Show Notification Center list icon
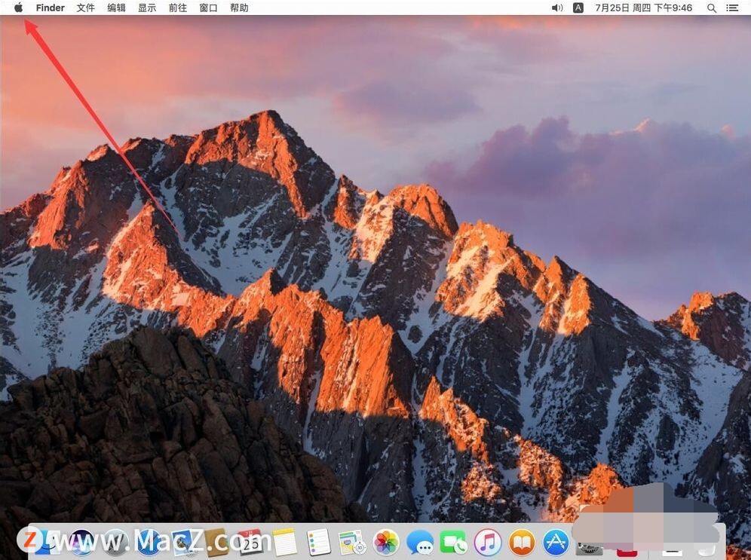The image size is (751, 560). (x=733, y=8)
